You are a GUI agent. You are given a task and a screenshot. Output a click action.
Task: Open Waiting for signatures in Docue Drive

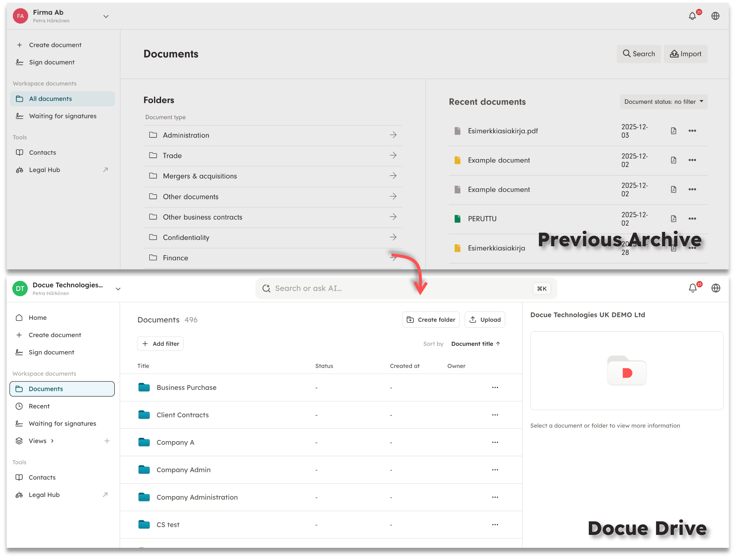click(x=62, y=423)
